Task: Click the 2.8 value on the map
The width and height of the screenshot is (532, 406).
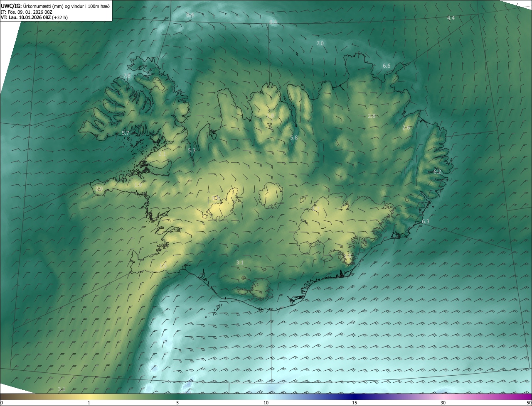Action: 372,116
